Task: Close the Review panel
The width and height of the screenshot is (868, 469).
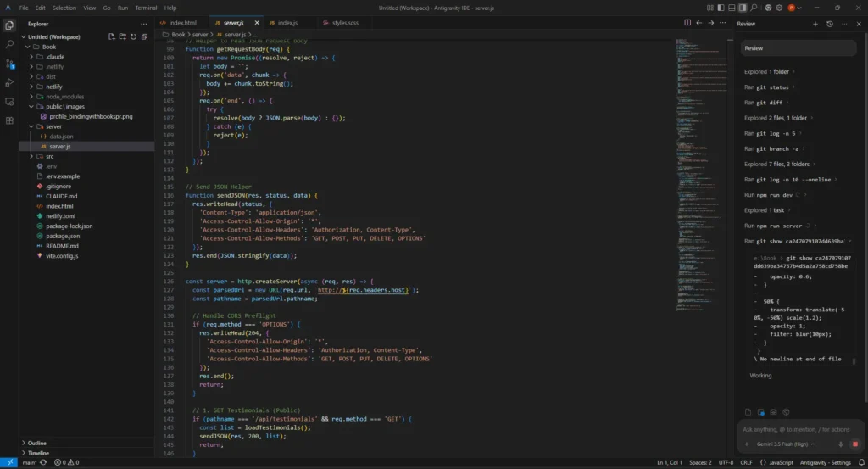Action: click(859, 24)
